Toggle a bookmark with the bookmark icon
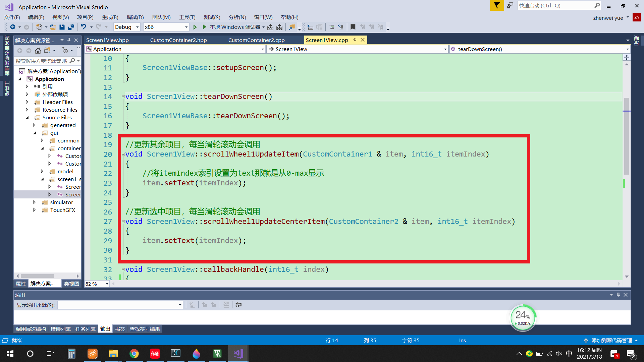The image size is (644, 362). [353, 27]
